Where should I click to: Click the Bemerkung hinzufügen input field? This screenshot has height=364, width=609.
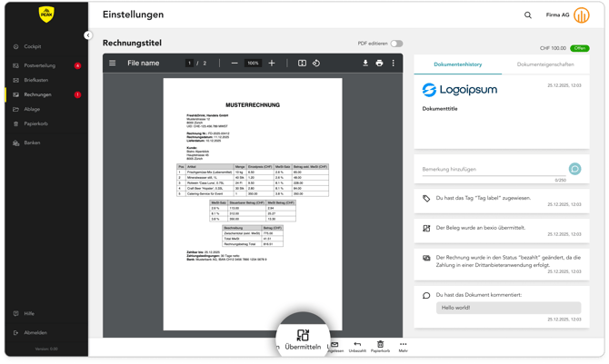coord(491,170)
